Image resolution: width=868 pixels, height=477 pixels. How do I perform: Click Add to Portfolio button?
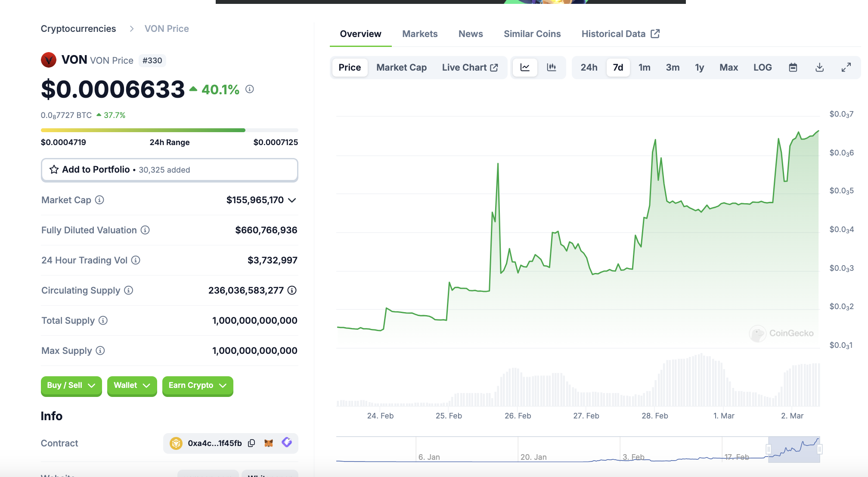[x=169, y=170]
